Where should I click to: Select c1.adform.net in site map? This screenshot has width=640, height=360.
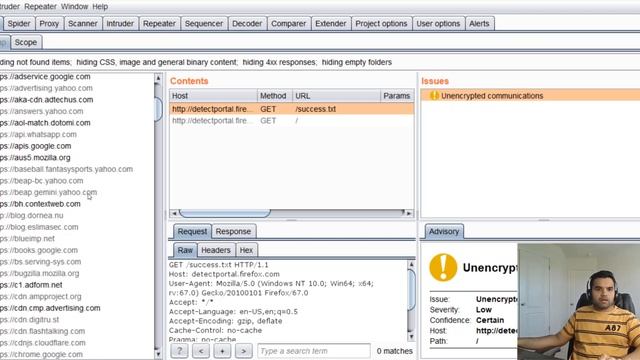[x=31, y=285]
